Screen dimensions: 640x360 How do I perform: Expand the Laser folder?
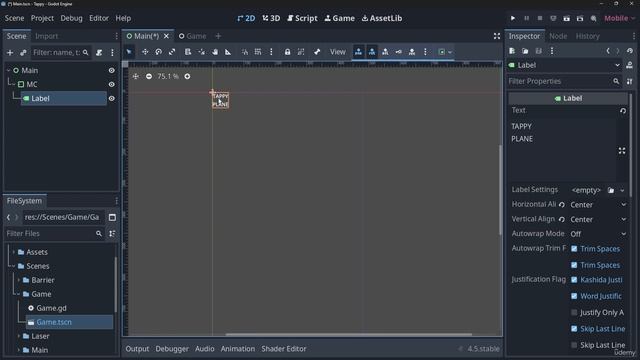tap(19, 336)
